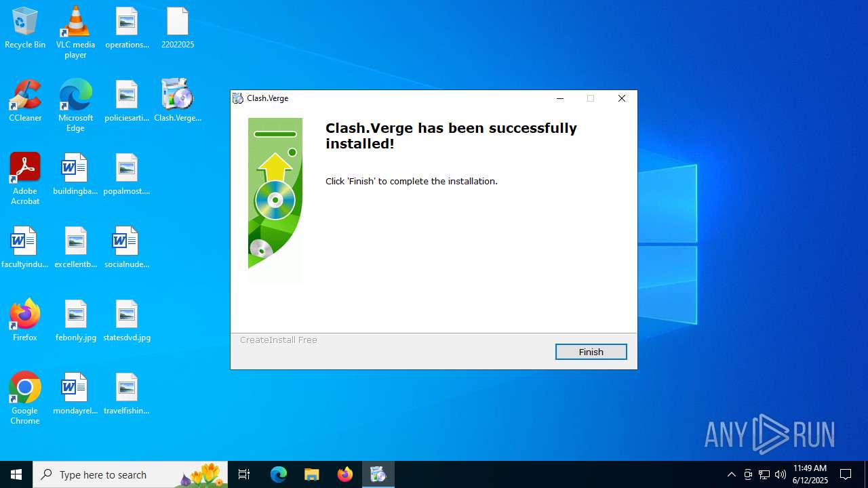This screenshot has width=868, height=488.
Task: Select the buildingba Word document icon
Action: tap(75, 174)
